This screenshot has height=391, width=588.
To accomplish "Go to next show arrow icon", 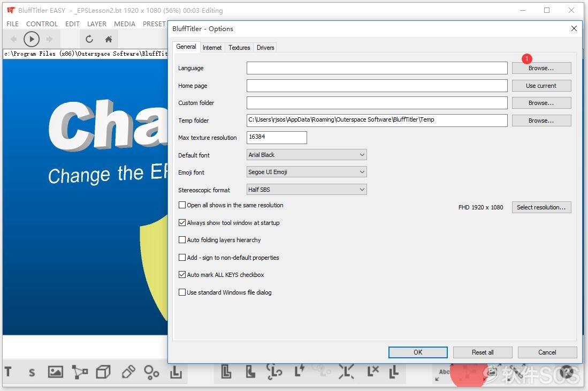I will tap(49, 39).
